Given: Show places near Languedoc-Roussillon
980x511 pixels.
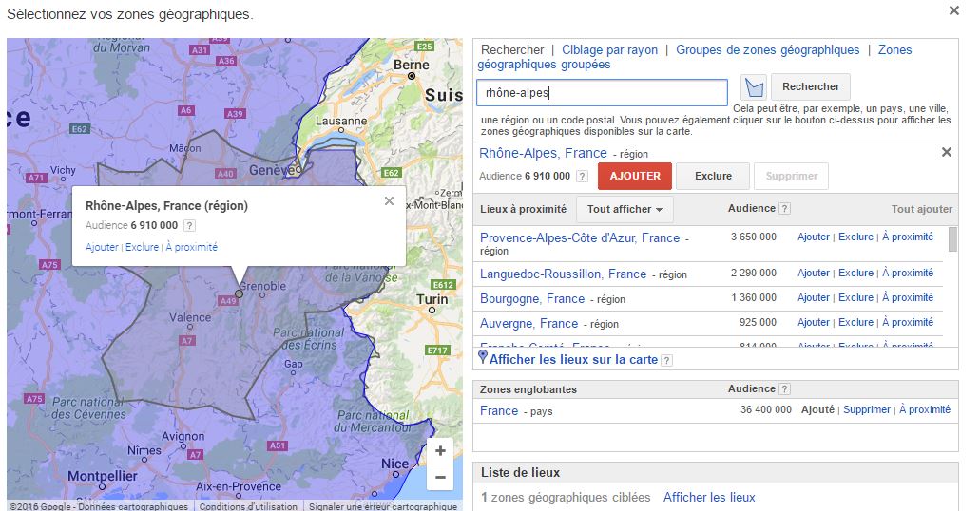Looking at the screenshot, I should (x=908, y=273).
